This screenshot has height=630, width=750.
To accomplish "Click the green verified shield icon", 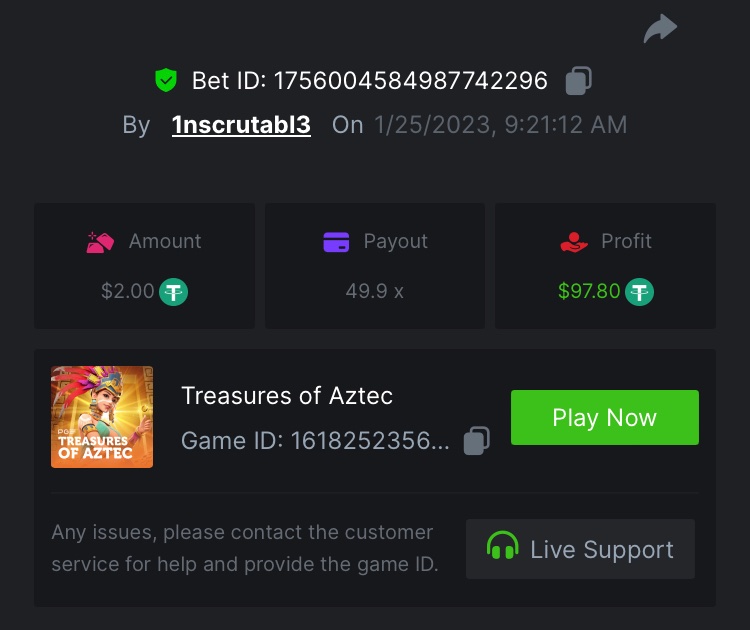I will point(165,80).
